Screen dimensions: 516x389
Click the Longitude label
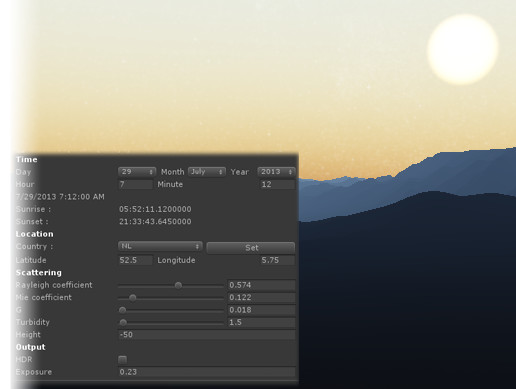click(x=176, y=260)
